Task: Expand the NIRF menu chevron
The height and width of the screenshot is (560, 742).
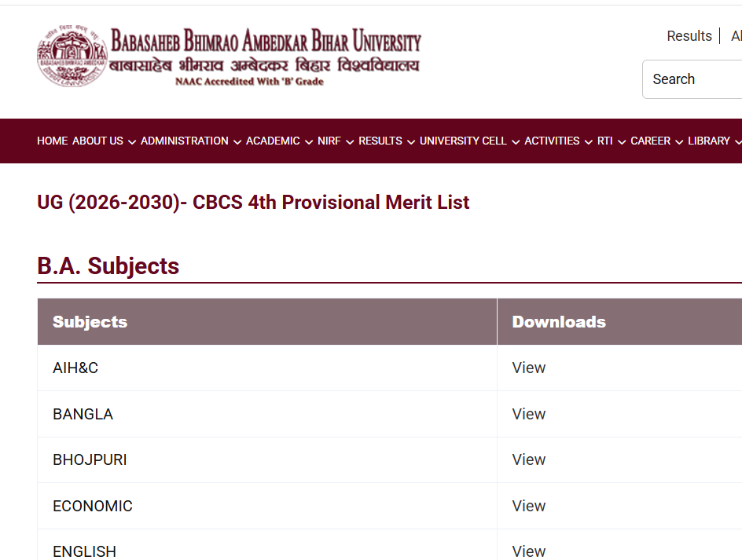Action: (x=351, y=142)
